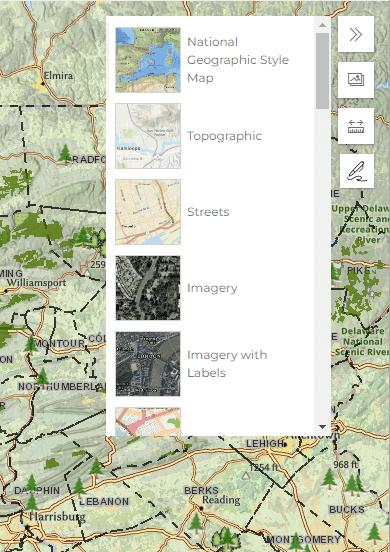Click Delaware National Scenic River label
The image size is (390, 552).
coord(362,341)
